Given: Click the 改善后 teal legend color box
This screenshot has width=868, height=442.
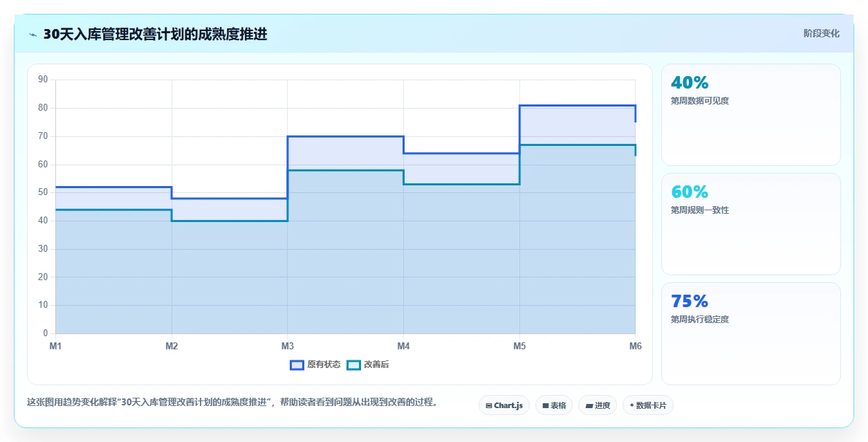Looking at the screenshot, I should click(x=353, y=365).
